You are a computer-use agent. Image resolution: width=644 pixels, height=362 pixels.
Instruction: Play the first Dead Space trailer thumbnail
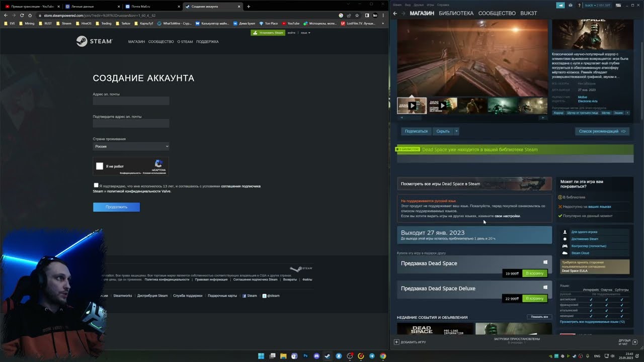(x=412, y=106)
